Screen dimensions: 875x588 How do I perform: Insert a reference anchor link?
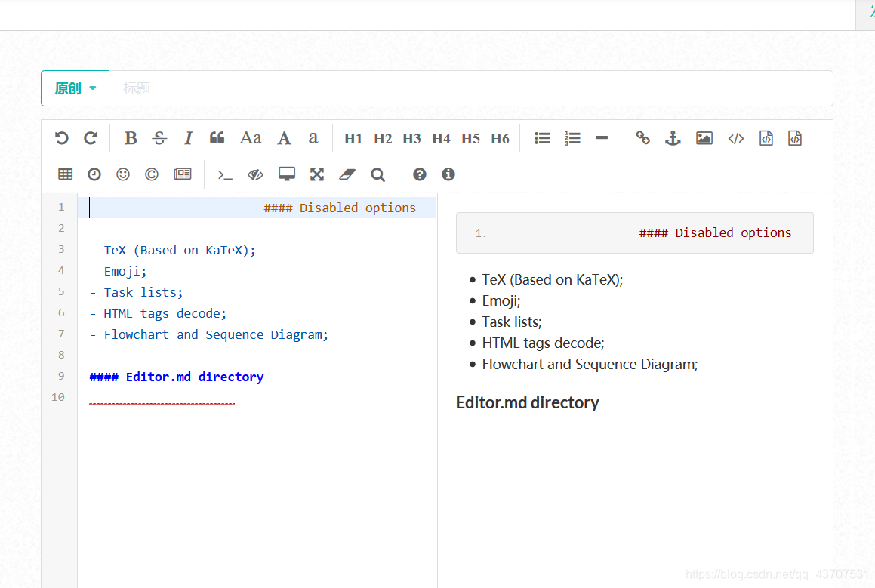tap(673, 138)
